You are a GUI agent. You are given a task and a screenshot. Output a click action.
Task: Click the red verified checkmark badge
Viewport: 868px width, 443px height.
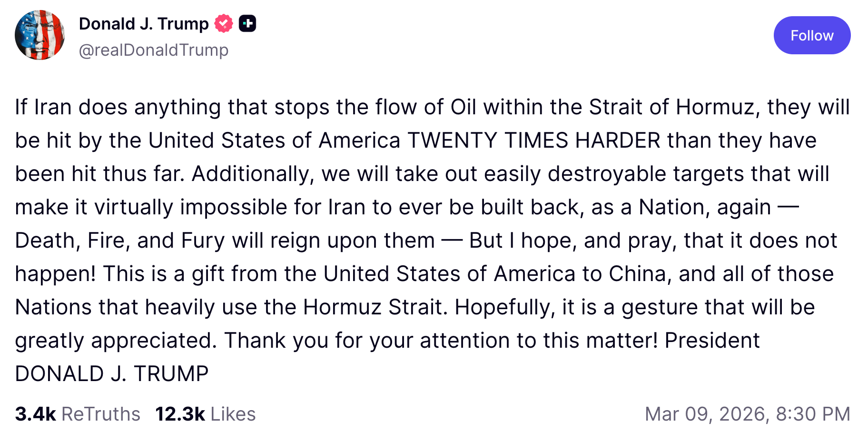[224, 23]
